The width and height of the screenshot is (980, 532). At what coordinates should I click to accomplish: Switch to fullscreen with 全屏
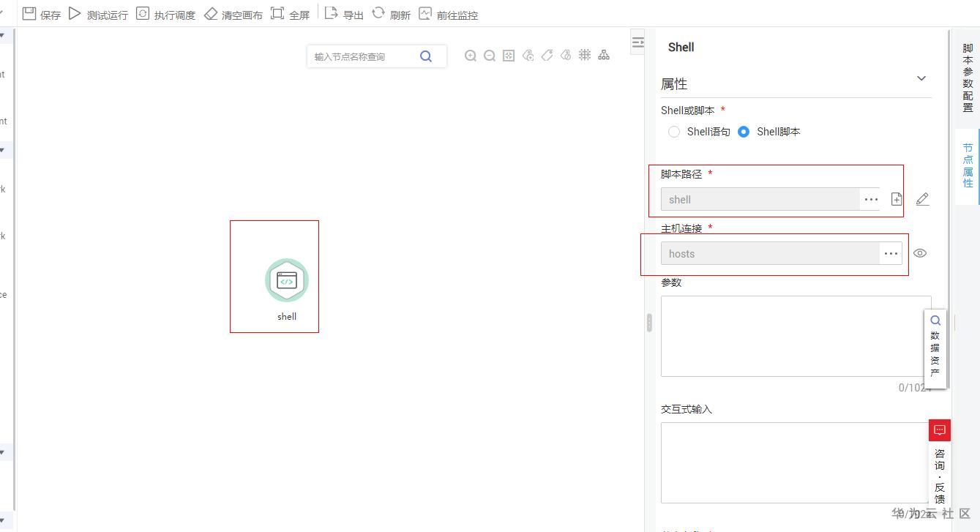click(290, 14)
